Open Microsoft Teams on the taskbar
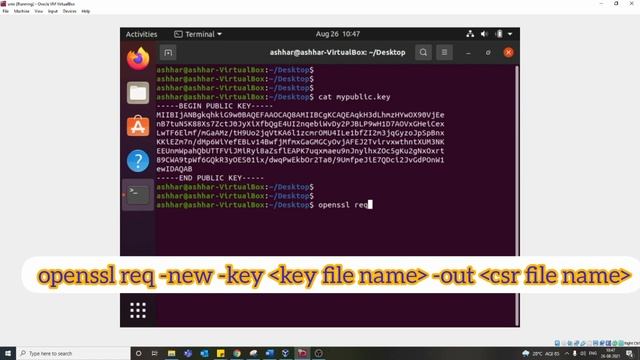The height and width of the screenshot is (360, 640). [188, 353]
